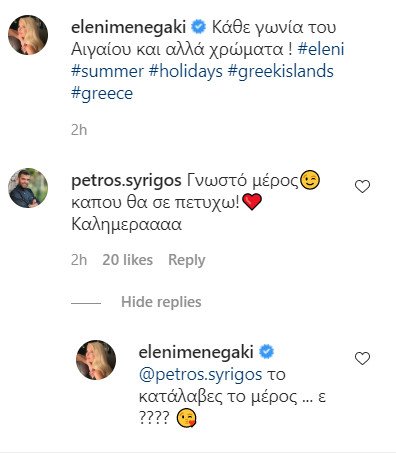The image size is (396, 454).
Task: Open the #greece hashtag
Action: pos(102,93)
